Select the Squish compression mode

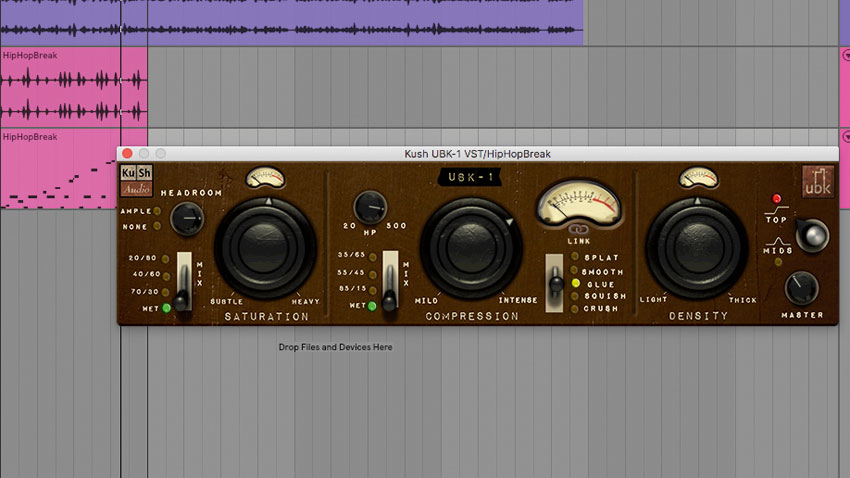pos(574,296)
